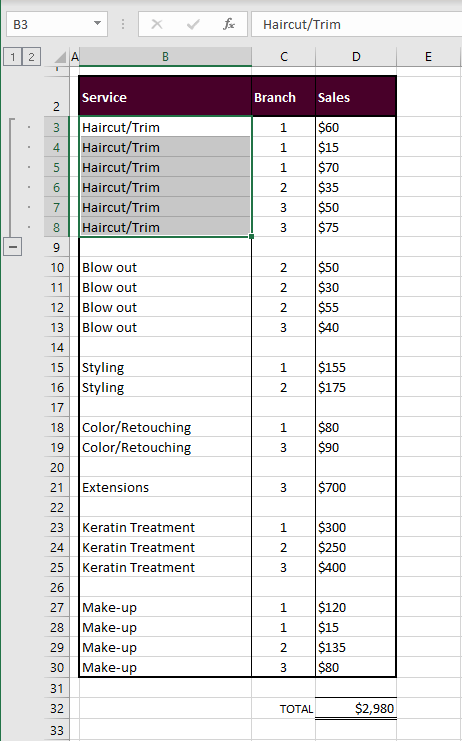Click the $40 sales cell
This screenshot has width=462, height=741.
[356, 327]
